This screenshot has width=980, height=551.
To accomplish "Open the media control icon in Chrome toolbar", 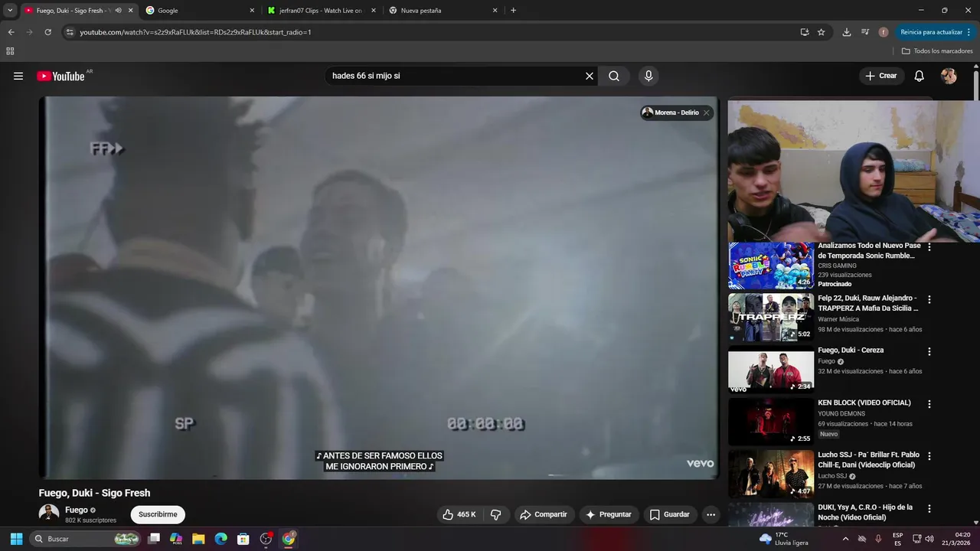I will coord(865,32).
